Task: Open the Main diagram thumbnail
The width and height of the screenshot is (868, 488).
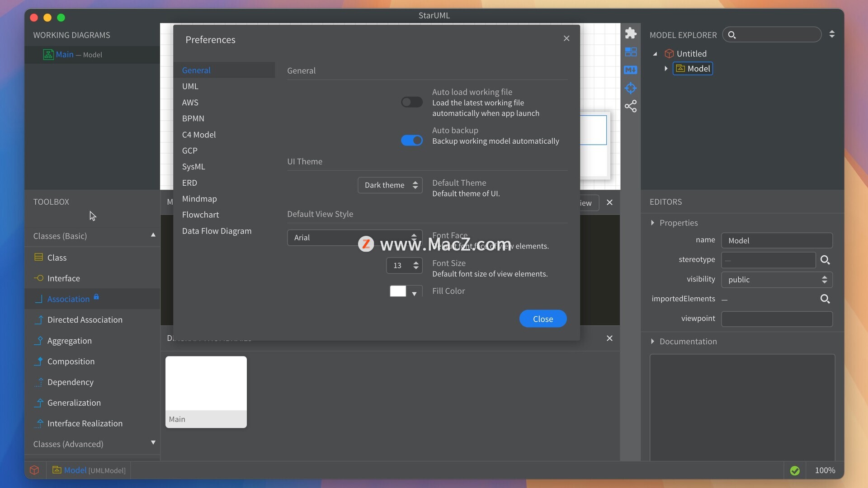Action: [206, 392]
